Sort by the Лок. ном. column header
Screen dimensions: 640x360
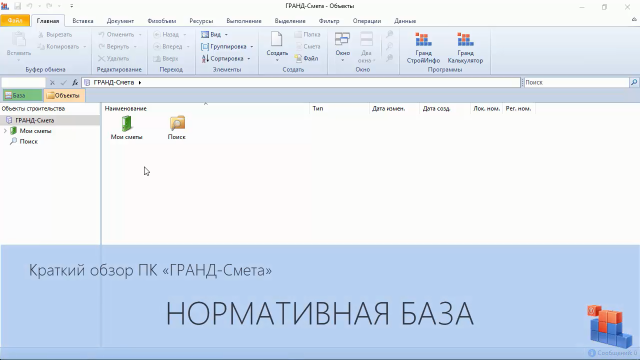[x=486, y=109]
